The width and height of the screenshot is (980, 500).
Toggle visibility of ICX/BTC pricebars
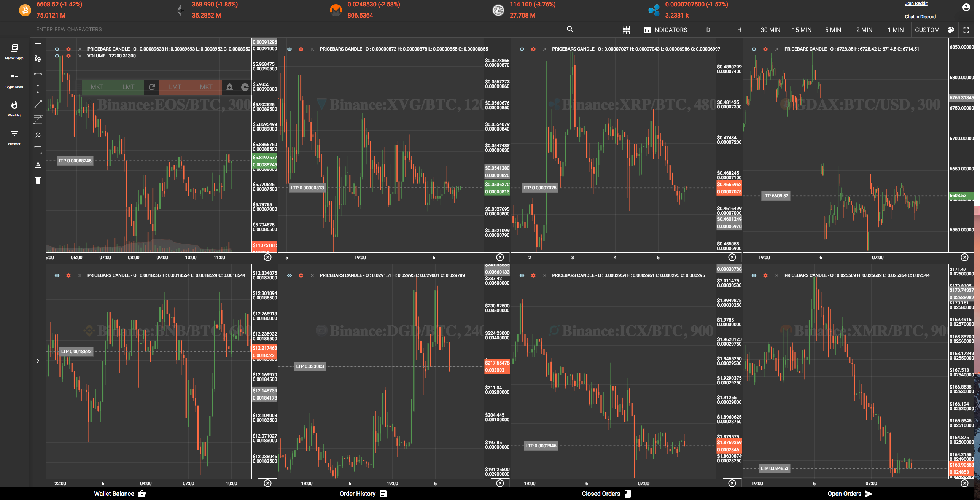522,275
